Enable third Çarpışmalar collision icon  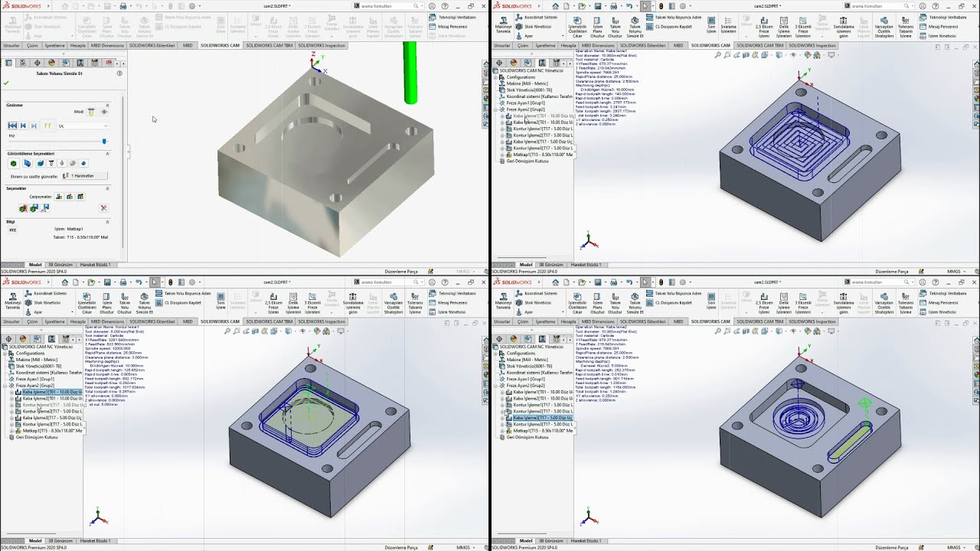coord(80,197)
